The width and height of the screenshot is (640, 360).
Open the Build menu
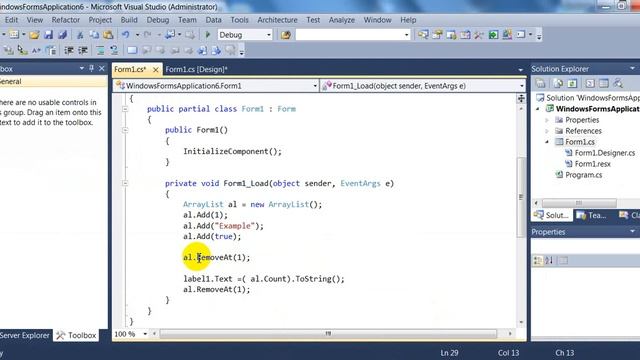(x=129, y=20)
